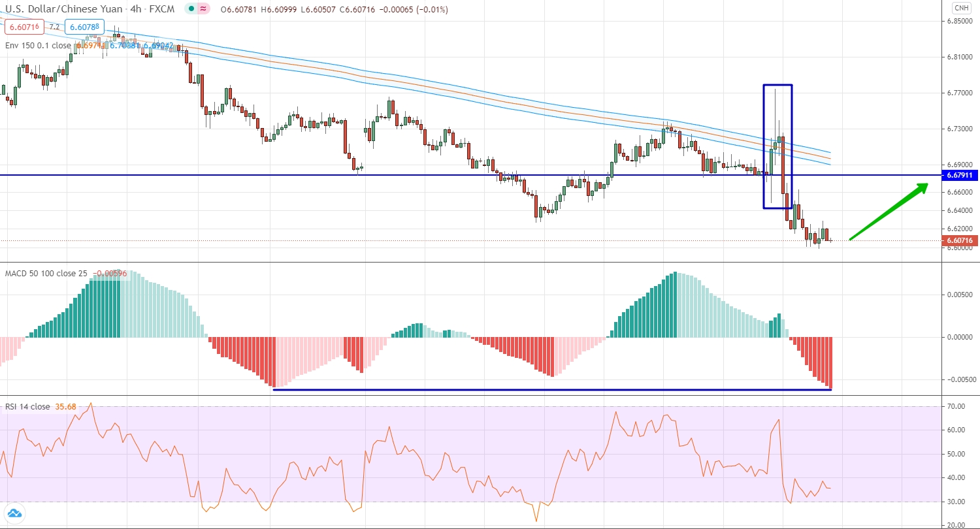Viewport: 980px width, 529px height.
Task: Click the high value H6.60999
Action: tap(278, 9)
